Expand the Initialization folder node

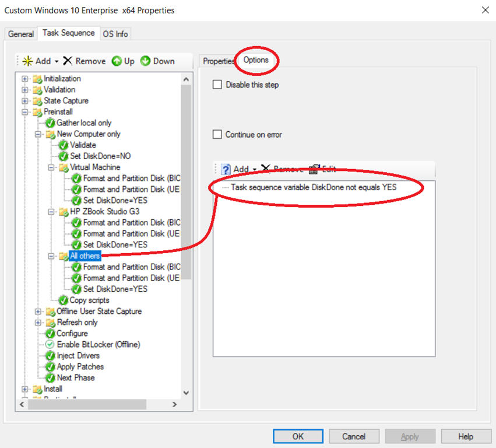(x=25, y=79)
